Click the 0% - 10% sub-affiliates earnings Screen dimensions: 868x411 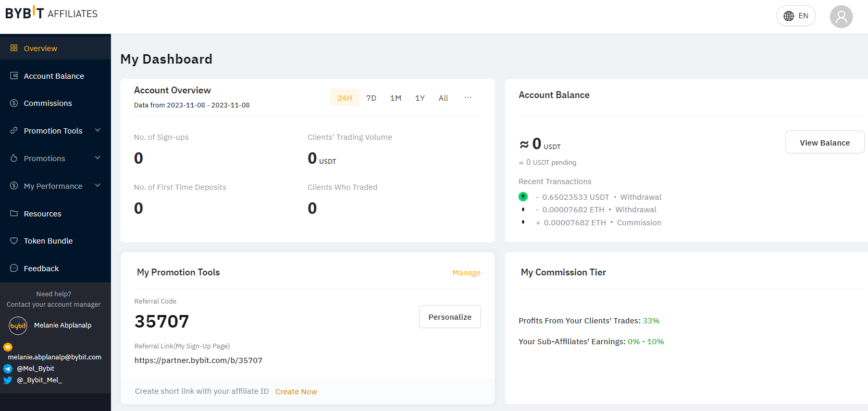pos(646,342)
